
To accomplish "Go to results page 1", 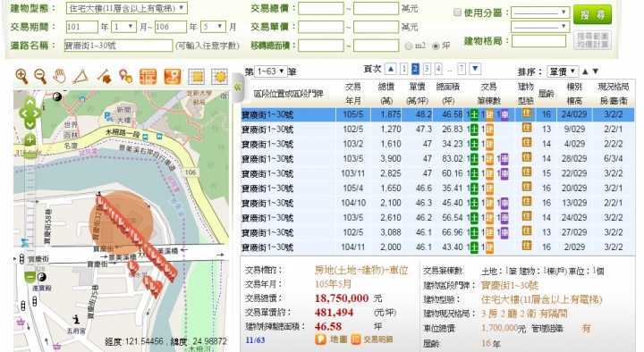I will coord(403,69).
